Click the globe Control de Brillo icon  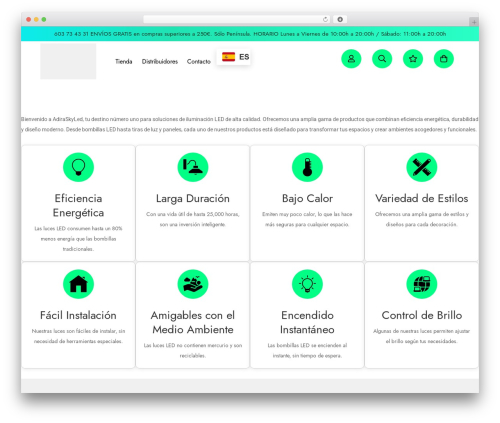[x=422, y=284]
